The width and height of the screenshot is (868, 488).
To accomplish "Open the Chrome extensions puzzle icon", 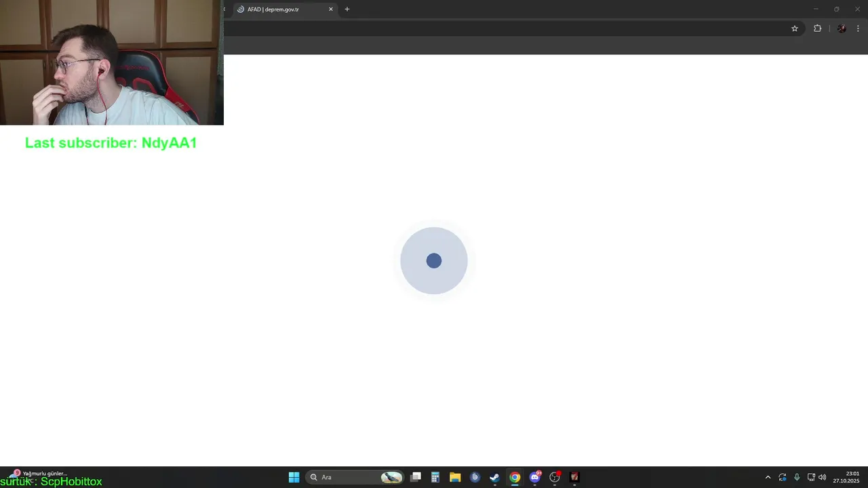I will pos(817,28).
